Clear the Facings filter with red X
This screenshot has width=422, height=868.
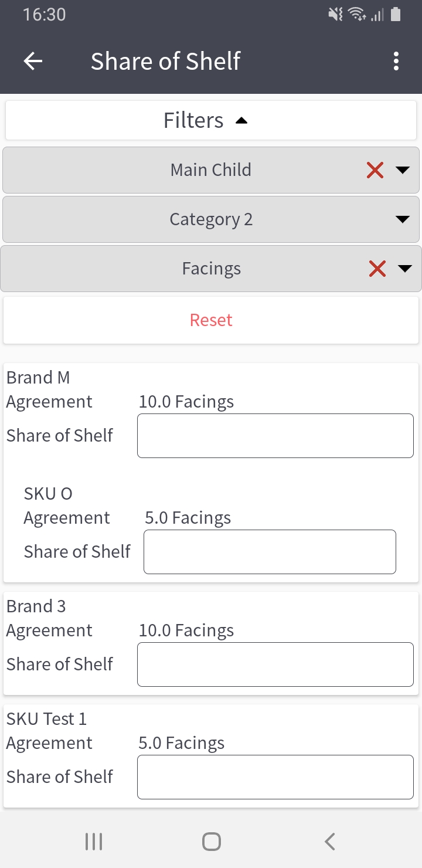click(x=377, y=269)
